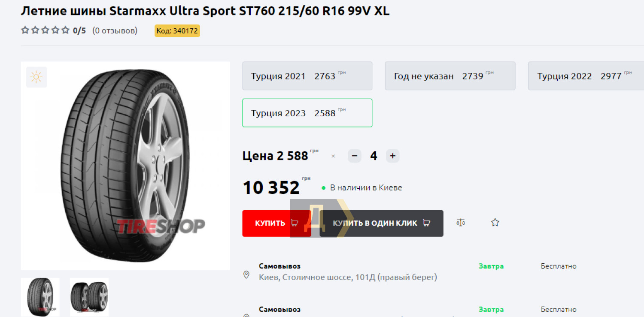This screenshot has width=644, height=317.
Task: Click the first Самовывоз location pin icon
Action: (x=246, y=275)
